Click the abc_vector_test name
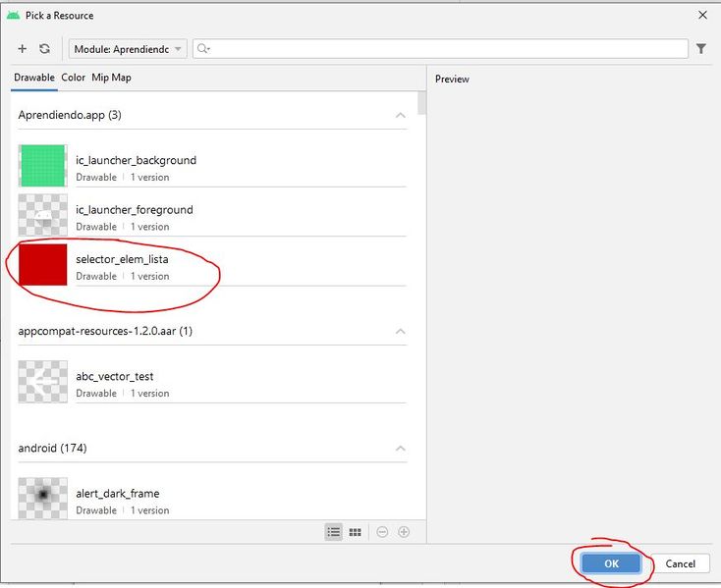The height and width of the screenshot is (588, 721). (x=115, y=377)
